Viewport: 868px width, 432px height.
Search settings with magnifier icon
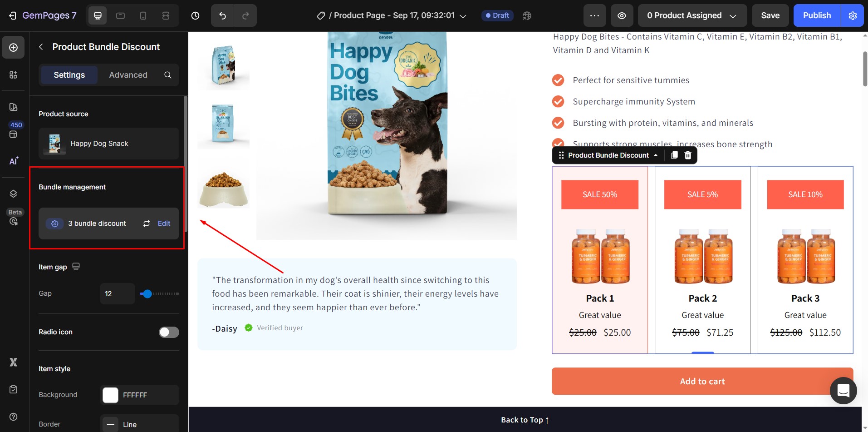coord(168,75)
